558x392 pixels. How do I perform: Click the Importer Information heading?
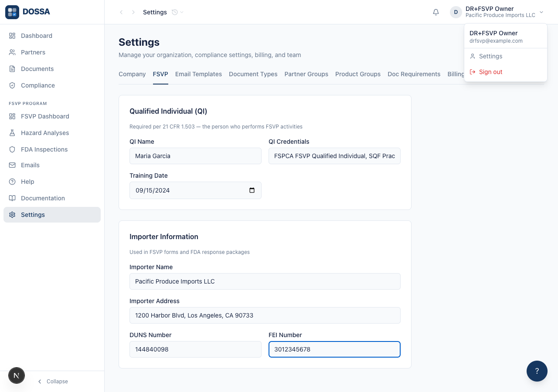(x=164, y=237)
